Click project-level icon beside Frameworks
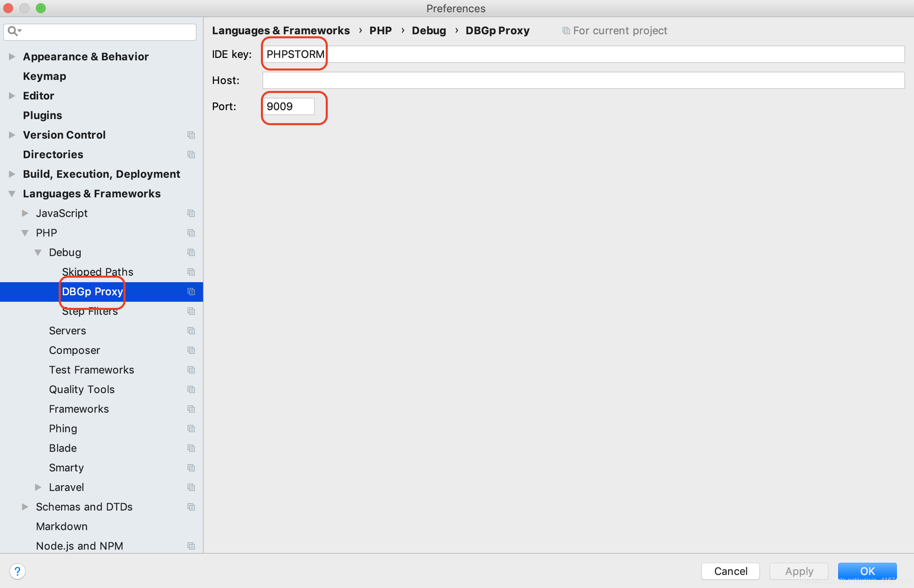The height and width of the screenshot is (588, 914). (x=191, y=409)
